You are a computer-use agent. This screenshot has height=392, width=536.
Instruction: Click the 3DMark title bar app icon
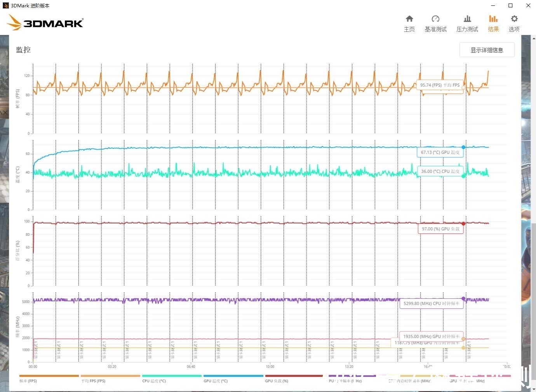tap(6, 5)
